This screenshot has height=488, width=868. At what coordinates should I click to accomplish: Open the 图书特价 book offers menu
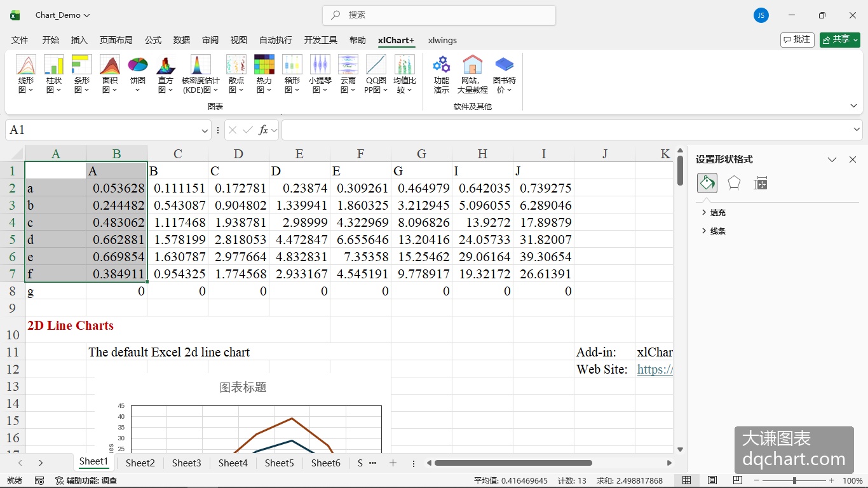coord(505,74)
